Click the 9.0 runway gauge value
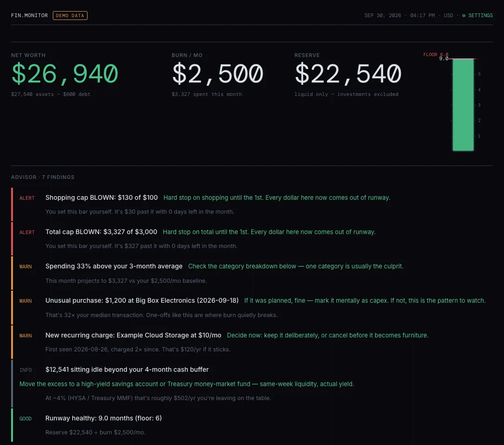This screenshot has width=504, height=445. tap(444, 58)
